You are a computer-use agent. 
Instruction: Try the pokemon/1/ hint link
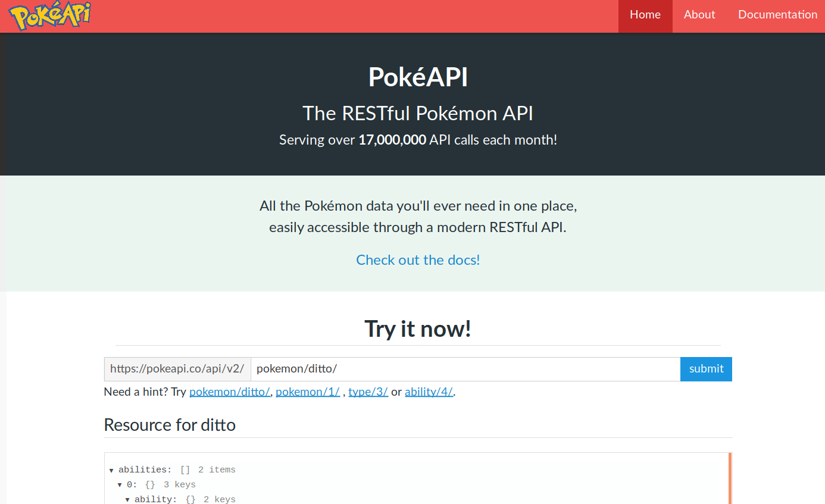click(308, 392)
